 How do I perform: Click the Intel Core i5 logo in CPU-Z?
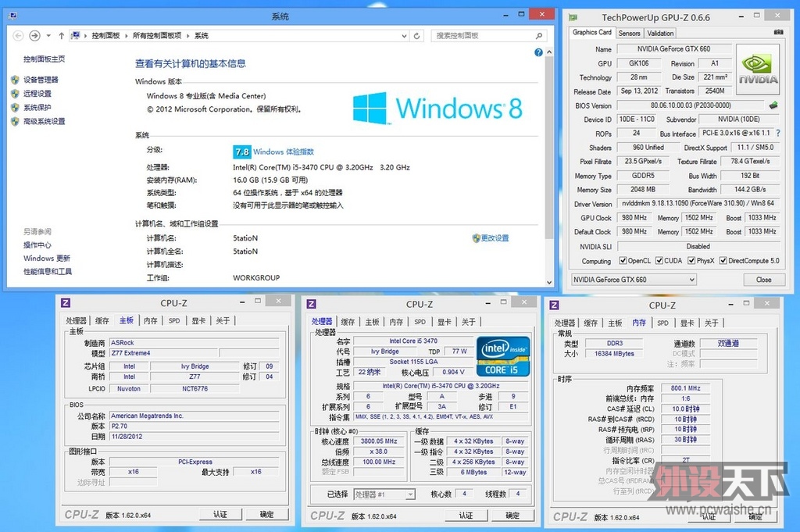click(x=502, y=356)
